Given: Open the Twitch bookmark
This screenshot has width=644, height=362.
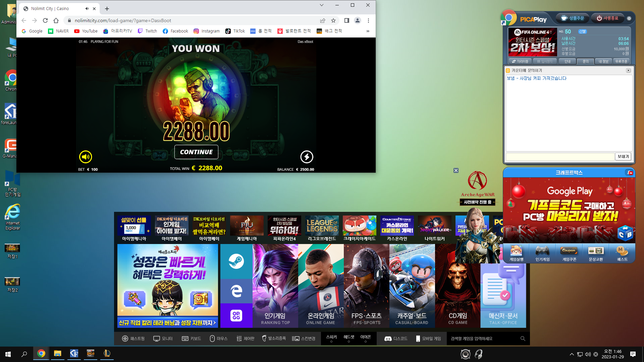Looking at the screenshot, I should point(147,31).
